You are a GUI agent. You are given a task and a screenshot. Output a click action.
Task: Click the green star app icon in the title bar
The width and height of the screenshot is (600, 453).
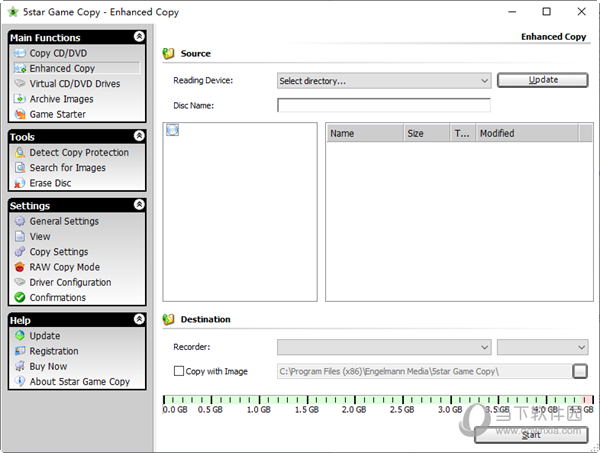point(13,12)
